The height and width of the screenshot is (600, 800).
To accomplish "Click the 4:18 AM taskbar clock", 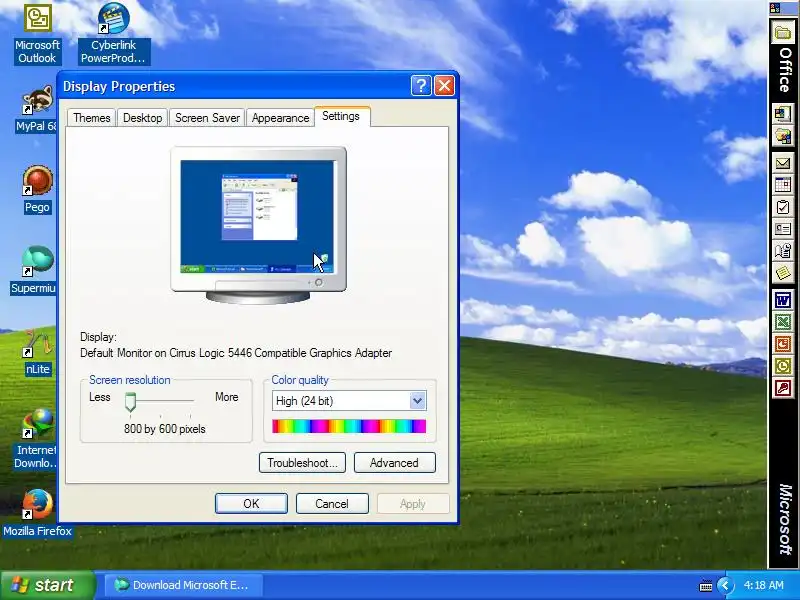I will 763,585.
